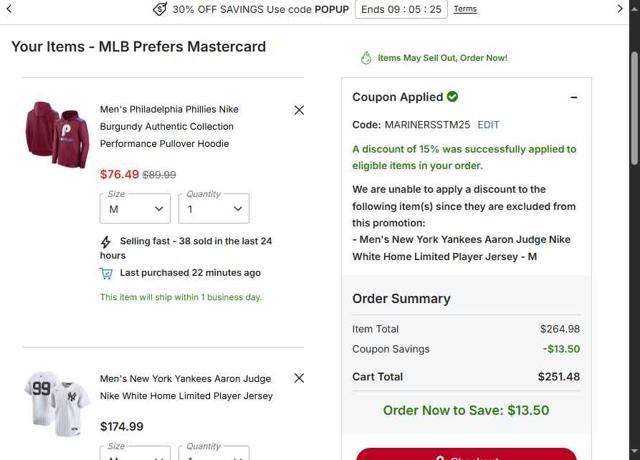Open the Quantity dropdown for hoodie
This screenshot has width=640, height=460.
215,209
